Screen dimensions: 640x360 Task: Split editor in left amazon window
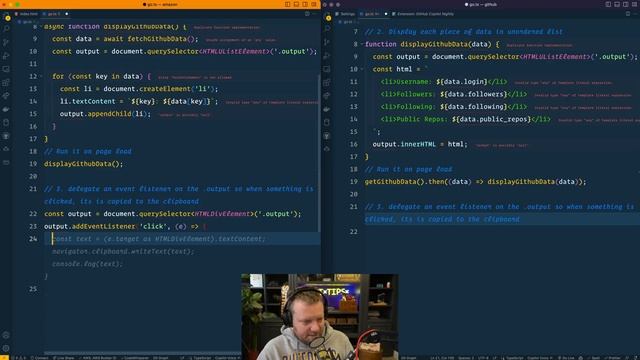tap(307, 14)
